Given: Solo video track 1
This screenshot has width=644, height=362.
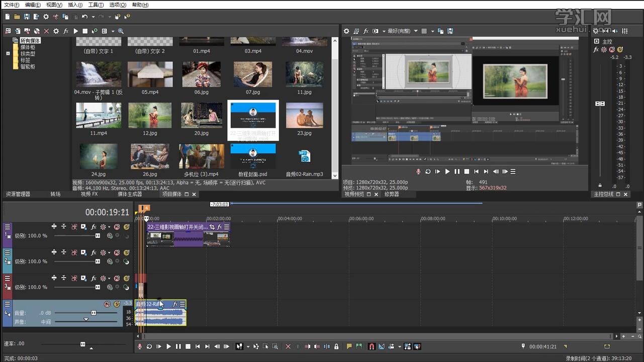Looking at the screenshot, I should click(x=126, y=227).
